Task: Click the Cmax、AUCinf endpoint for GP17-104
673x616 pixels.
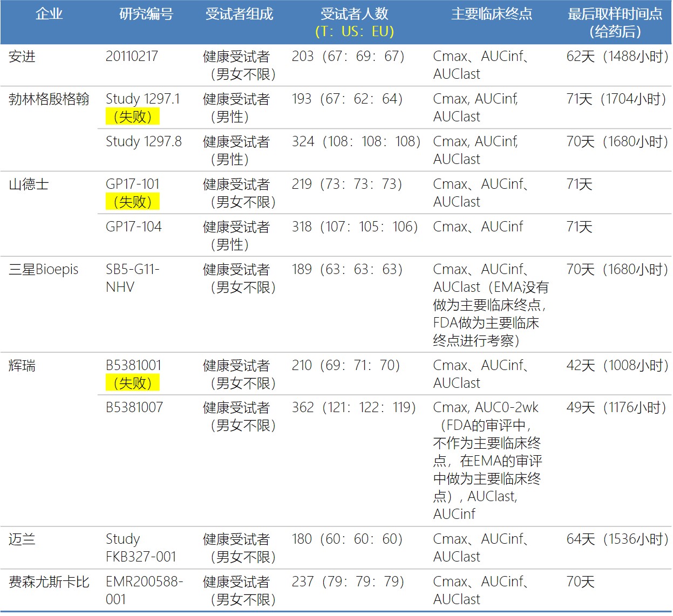Action: [478, 227]
